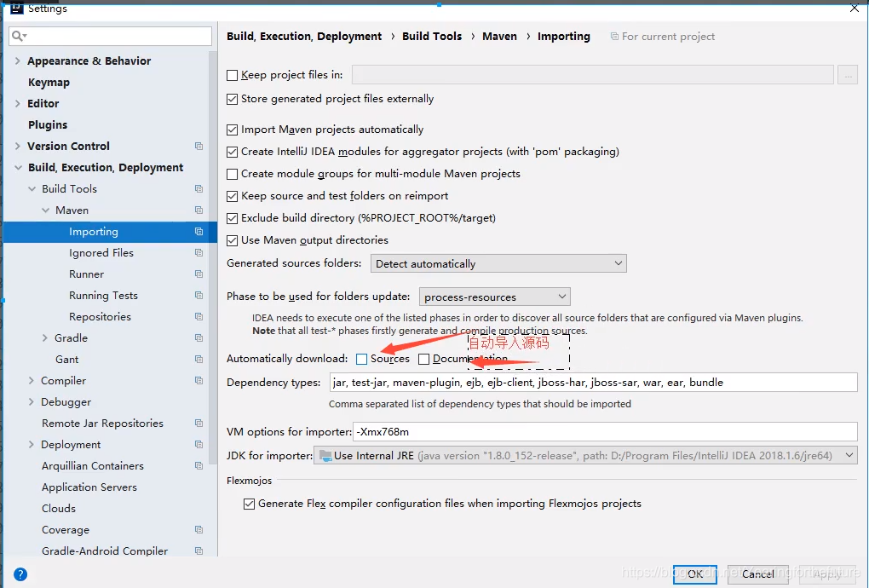Click Maven breadcrumb in header
This screenshot has height=588, width=869.
point(499,37)
